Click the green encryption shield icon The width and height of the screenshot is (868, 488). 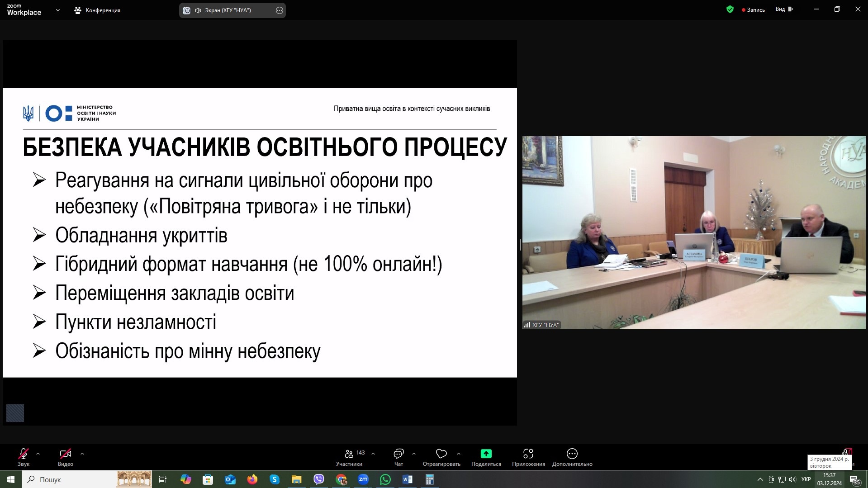pyautogui.click(x=730, y=9)
